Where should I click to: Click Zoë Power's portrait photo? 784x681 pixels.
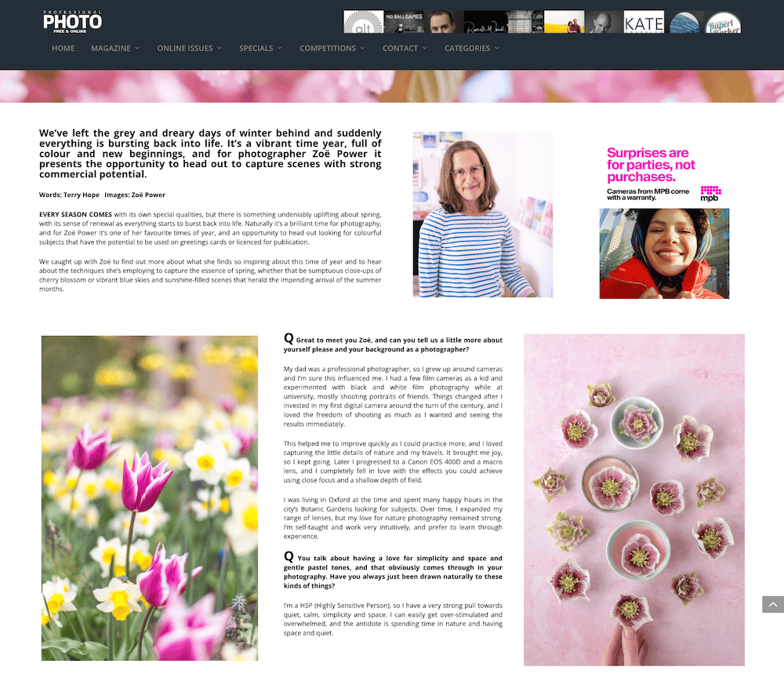point(483,213)
